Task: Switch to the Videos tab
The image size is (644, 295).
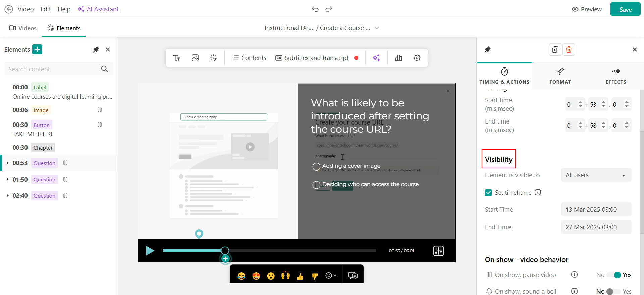Action: (23, 28)
